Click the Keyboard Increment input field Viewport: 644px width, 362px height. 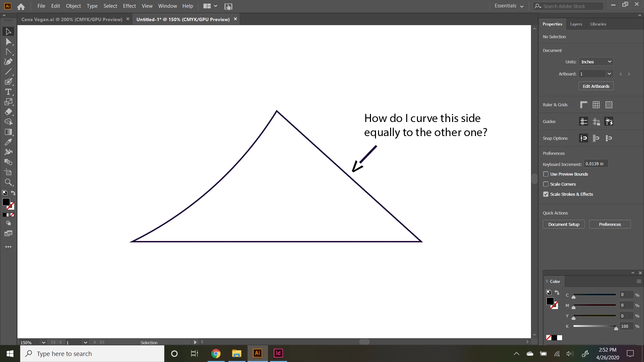[x=596, y=164]
